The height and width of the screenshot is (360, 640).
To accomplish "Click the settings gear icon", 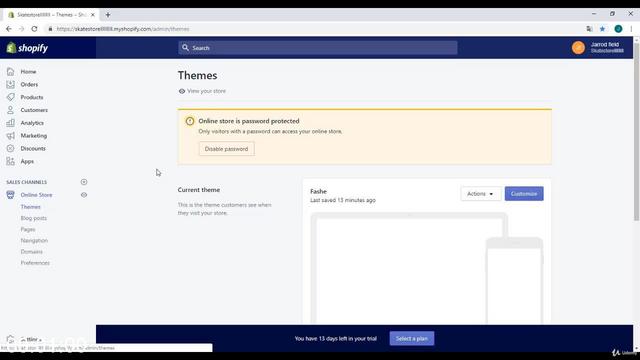I will (11, 339).
